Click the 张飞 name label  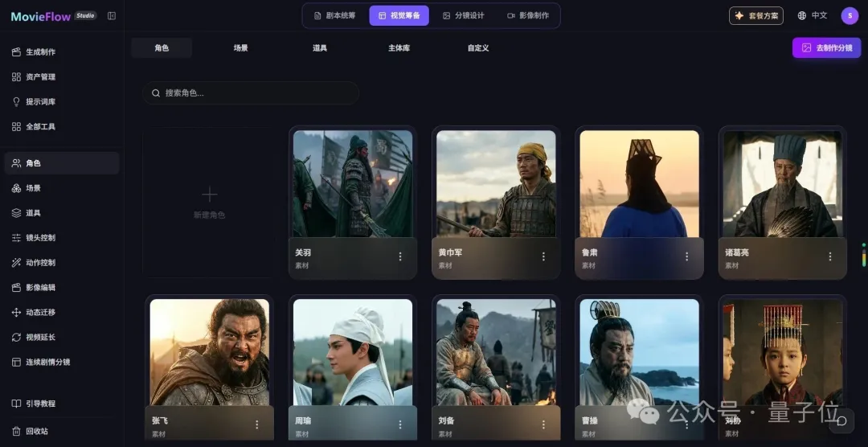[159, 421]
